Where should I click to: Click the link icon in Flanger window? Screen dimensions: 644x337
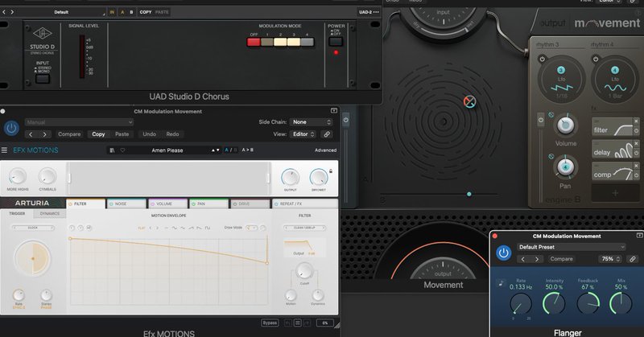[x=633, y=259]
